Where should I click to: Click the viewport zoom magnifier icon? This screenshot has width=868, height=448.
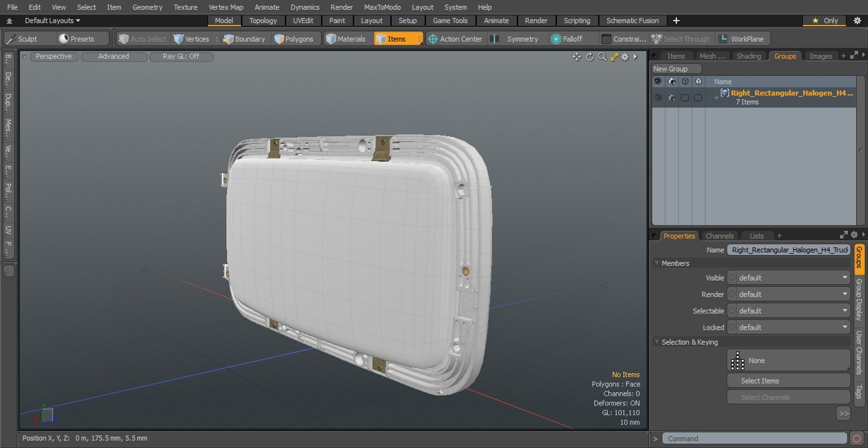(x=602, y=57)
